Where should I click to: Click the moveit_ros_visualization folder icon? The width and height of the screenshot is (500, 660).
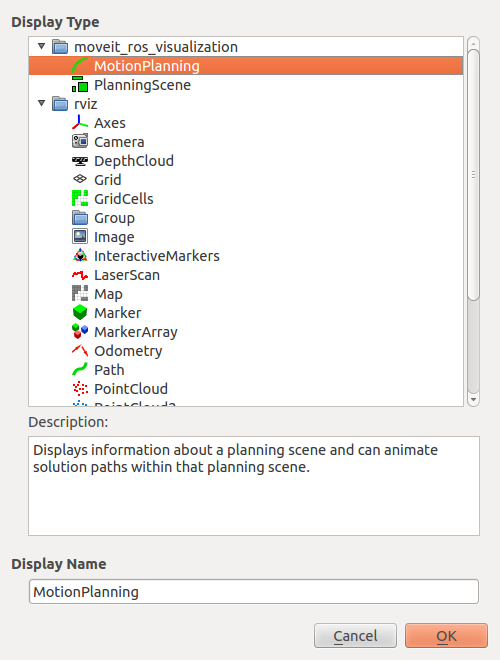click(60, 47)
